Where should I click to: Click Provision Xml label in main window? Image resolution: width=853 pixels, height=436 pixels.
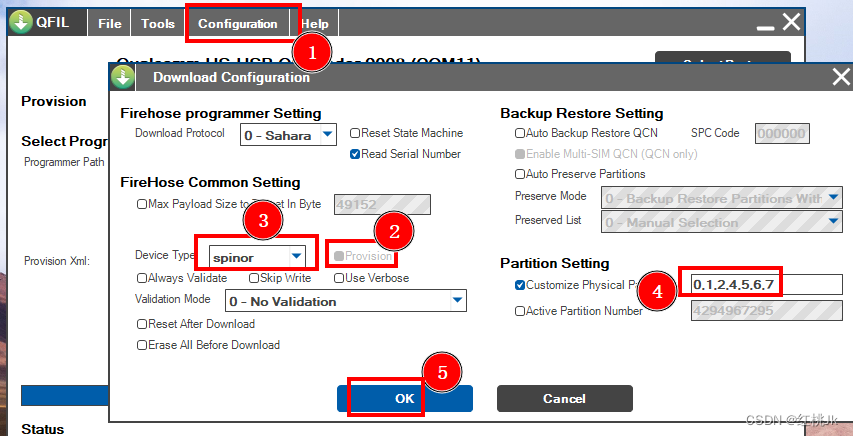click(x=57, y=261)
